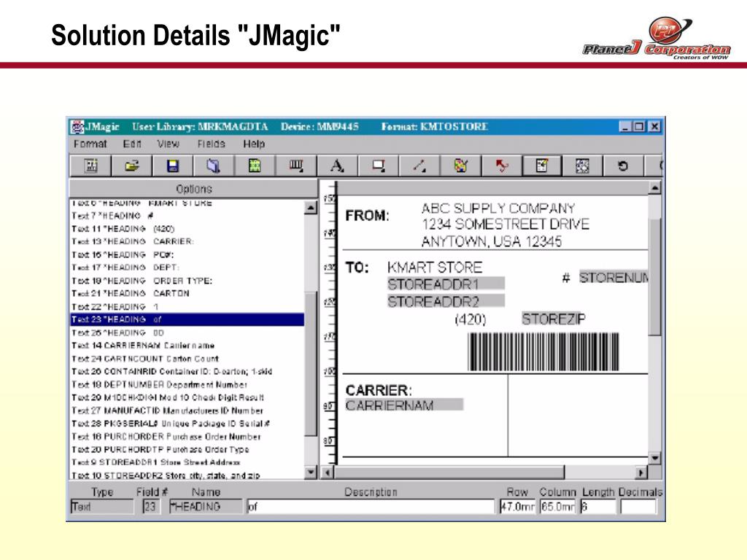Select list row "Text 16 PURCHORDER Purchase Order Number"
747x560 pixels.
coord(187,436)
